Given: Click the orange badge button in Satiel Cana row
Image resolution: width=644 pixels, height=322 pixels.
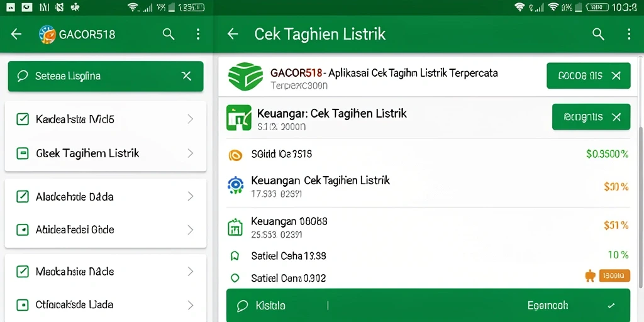Looking at the screenshot, I should (614, 275).
